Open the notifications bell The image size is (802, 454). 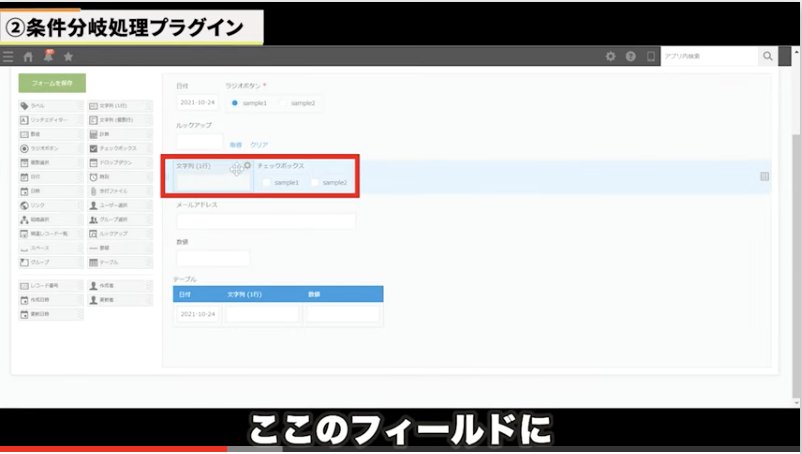[x=48, y=56]
